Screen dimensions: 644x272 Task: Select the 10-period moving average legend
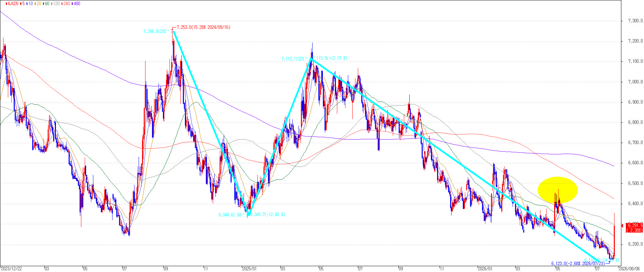pyautogui.click(x=30, y=3)
